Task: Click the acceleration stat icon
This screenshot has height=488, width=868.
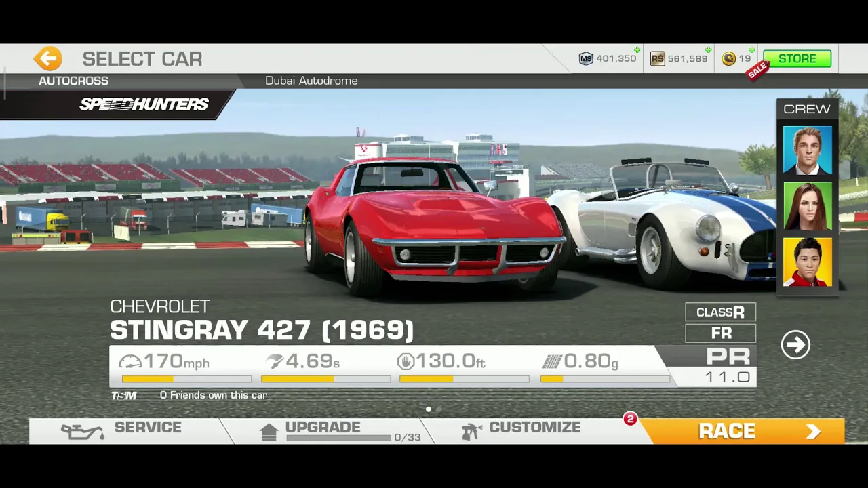Action: coord(274,361)
